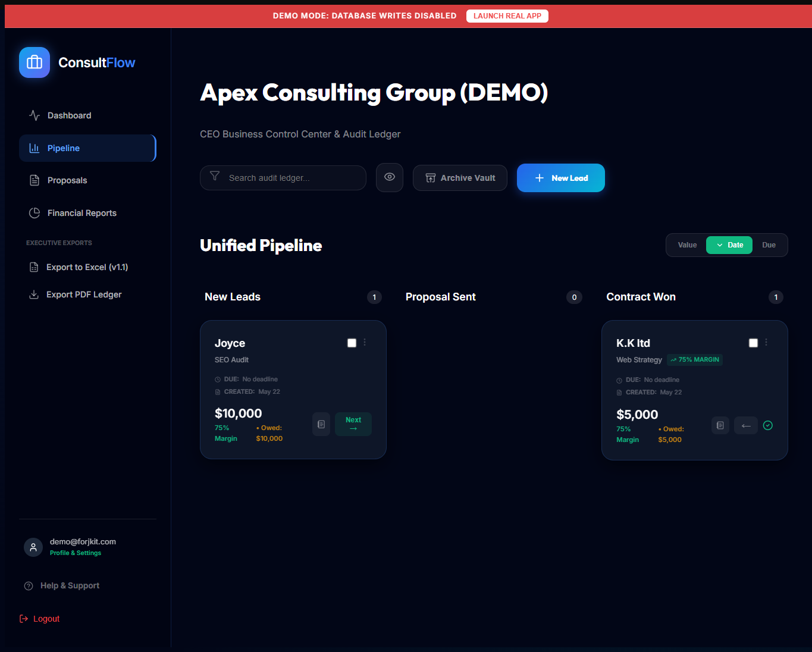Open the ledger icon on K.K ltd card
This screenshot has height=652, width=812.
pos(720,425)
